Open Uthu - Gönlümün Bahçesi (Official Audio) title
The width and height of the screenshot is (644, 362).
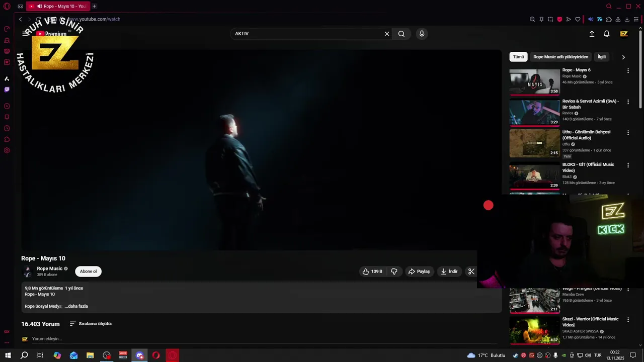[x=586, y=135]
